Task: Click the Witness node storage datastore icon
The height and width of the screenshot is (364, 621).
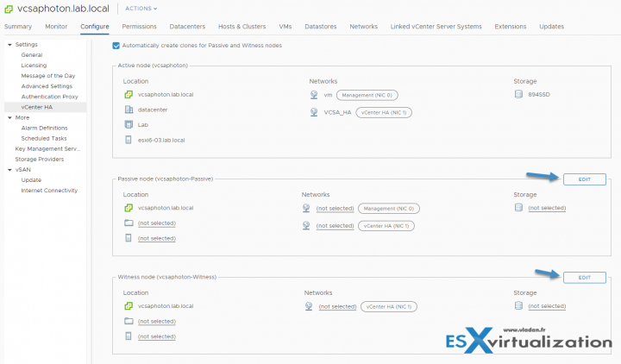Action: coord(518,305)
